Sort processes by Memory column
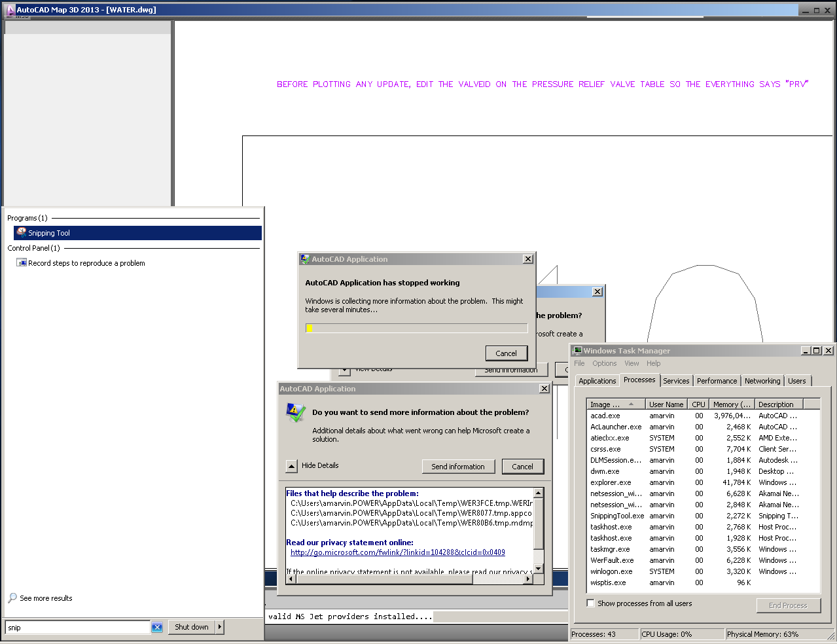 click(732, 404)
